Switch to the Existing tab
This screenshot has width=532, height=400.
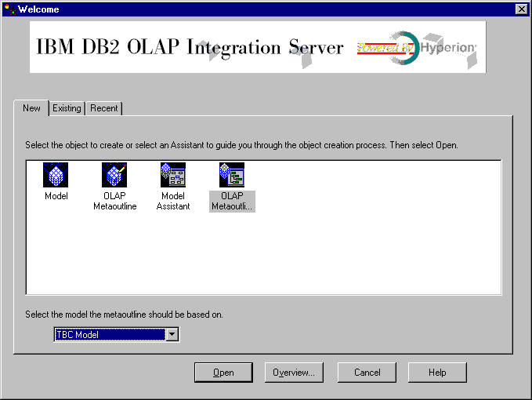(x=67, y=108)
